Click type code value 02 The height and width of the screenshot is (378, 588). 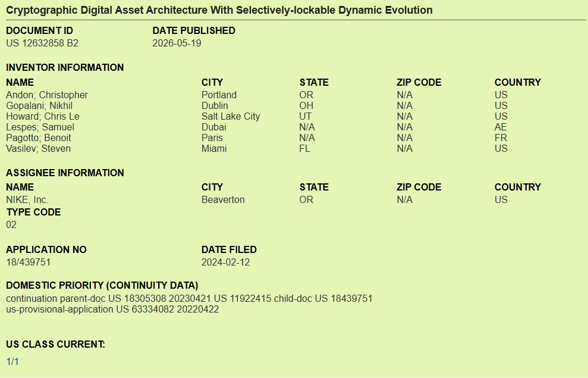tap(11, 225)
